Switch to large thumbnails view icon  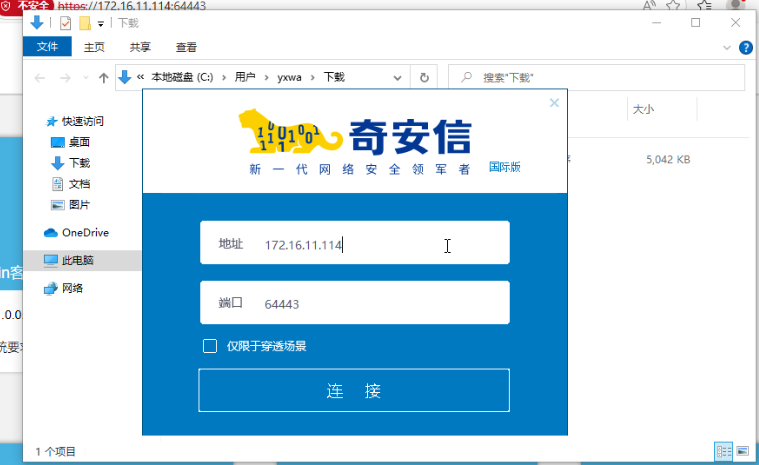tap(743, 451)
